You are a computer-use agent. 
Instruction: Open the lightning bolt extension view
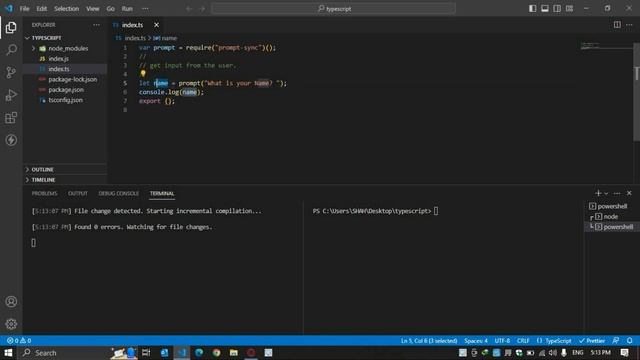point(11,140)
